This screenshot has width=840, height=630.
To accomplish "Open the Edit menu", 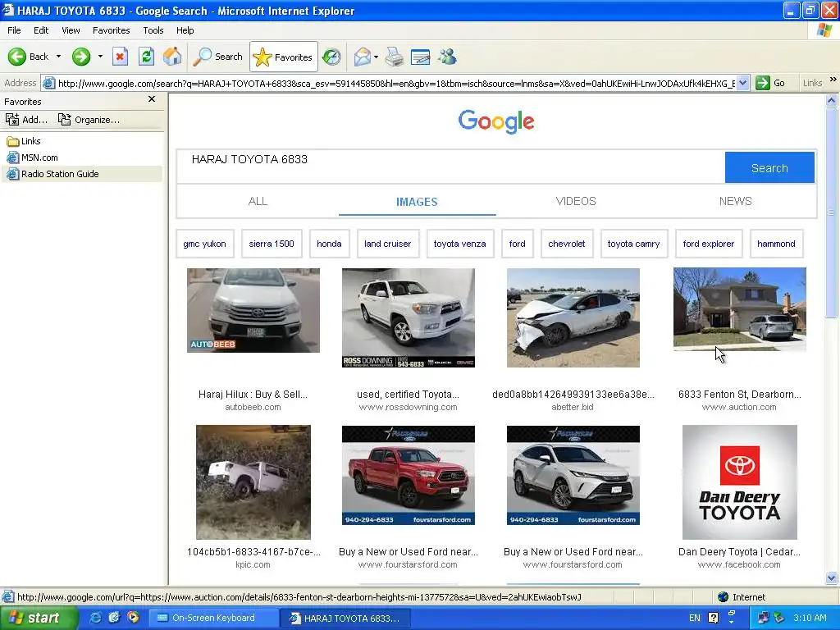I will [41, 30].
